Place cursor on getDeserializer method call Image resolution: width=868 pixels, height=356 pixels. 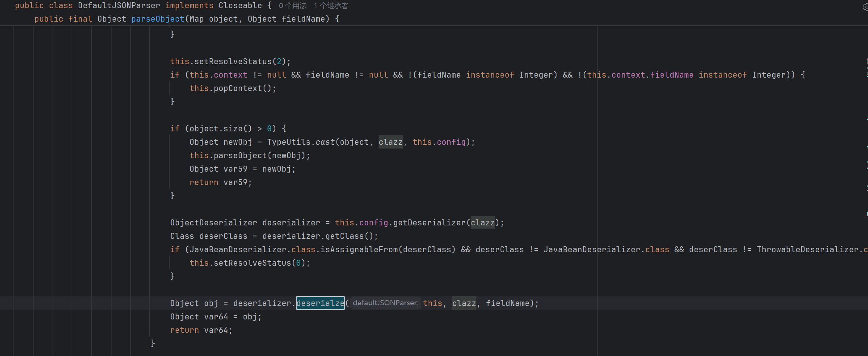tap(429, 223)
